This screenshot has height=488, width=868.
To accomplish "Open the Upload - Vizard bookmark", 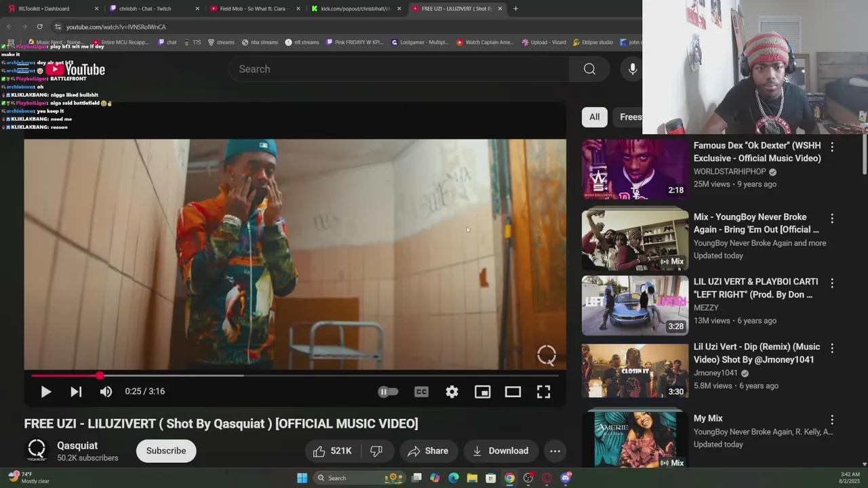I will tap(544, 42).
